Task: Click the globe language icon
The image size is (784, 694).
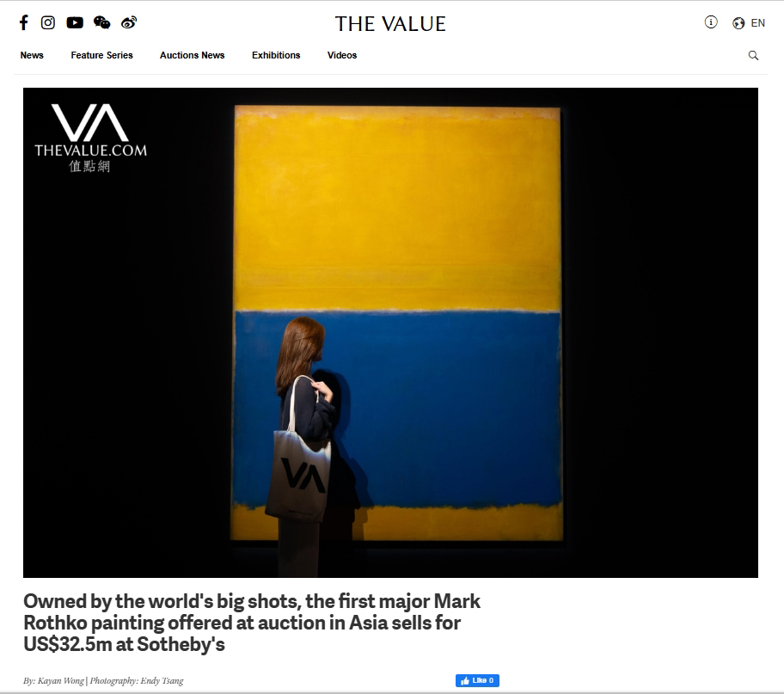Action: [x=738, y=23]
